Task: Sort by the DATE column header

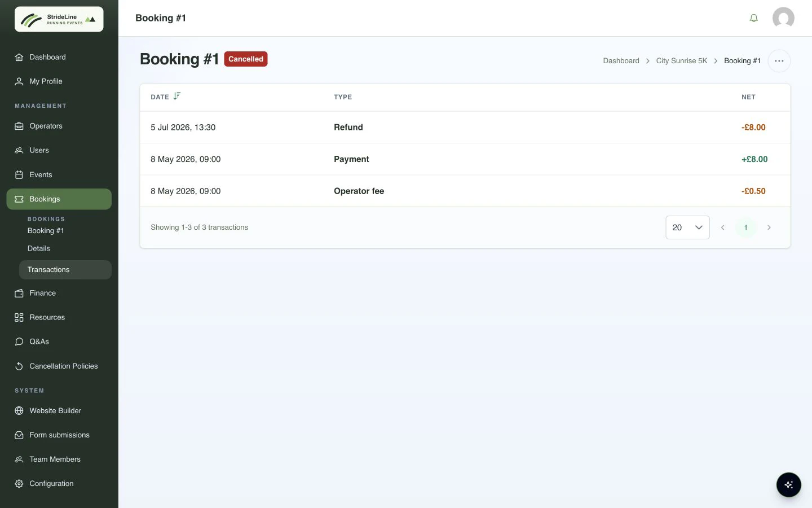Action: click(160, 97)
